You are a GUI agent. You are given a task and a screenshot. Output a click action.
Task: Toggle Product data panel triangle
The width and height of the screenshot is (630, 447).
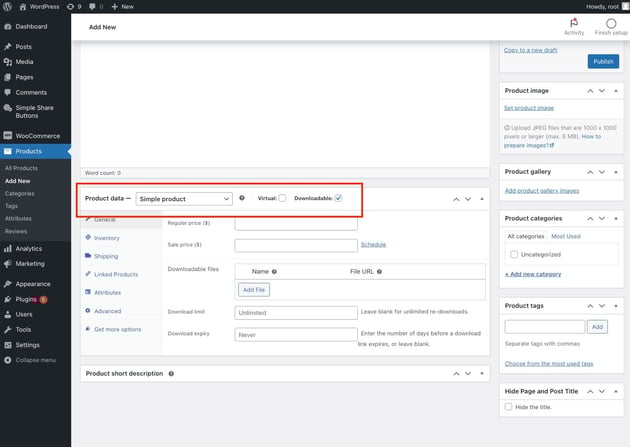pyautogui.click(x=482, y=199)
